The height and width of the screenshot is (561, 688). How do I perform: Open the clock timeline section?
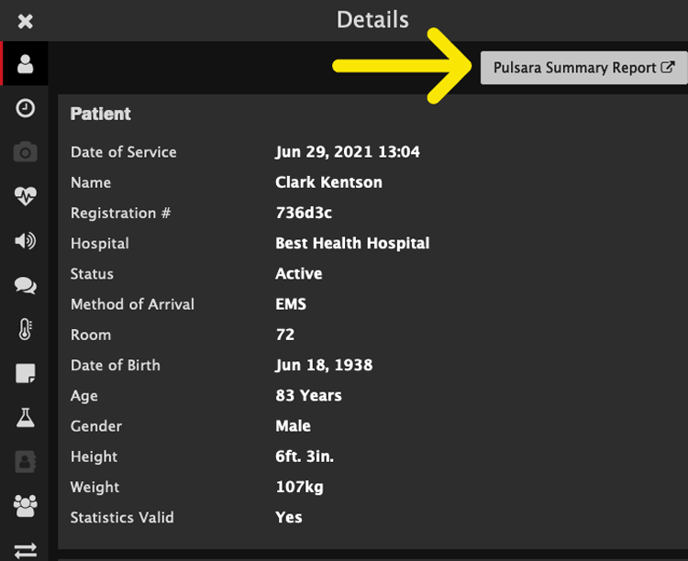(25, 108)
